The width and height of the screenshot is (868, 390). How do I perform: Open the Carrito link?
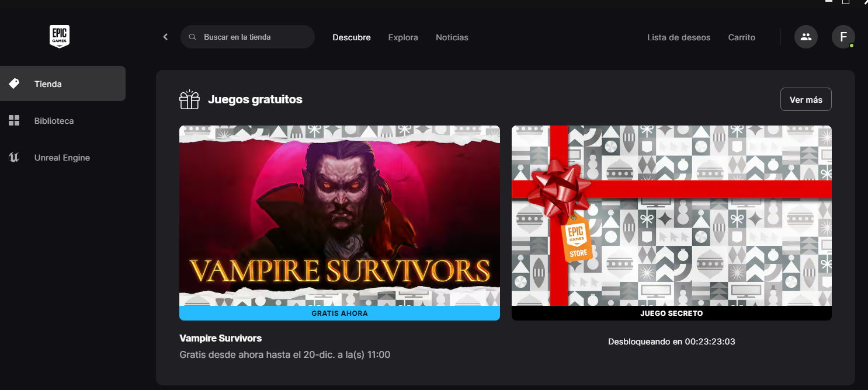pyautogui.click(x=742, y=37)
